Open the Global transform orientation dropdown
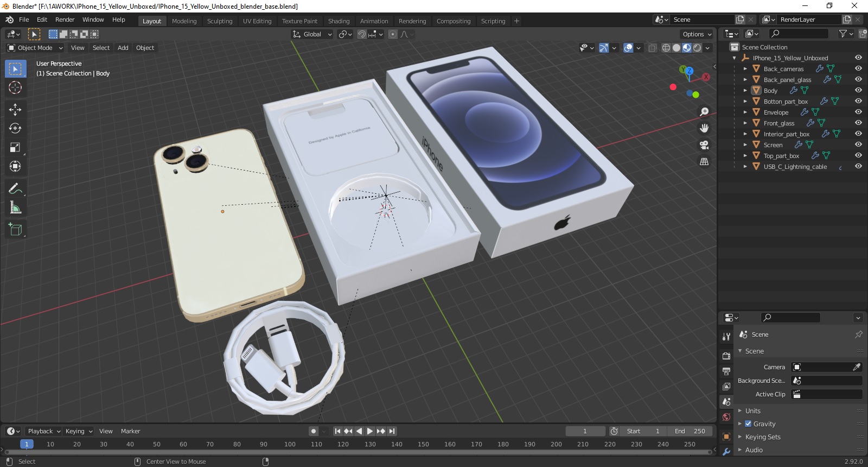868x467 pixels. [312, 34]
